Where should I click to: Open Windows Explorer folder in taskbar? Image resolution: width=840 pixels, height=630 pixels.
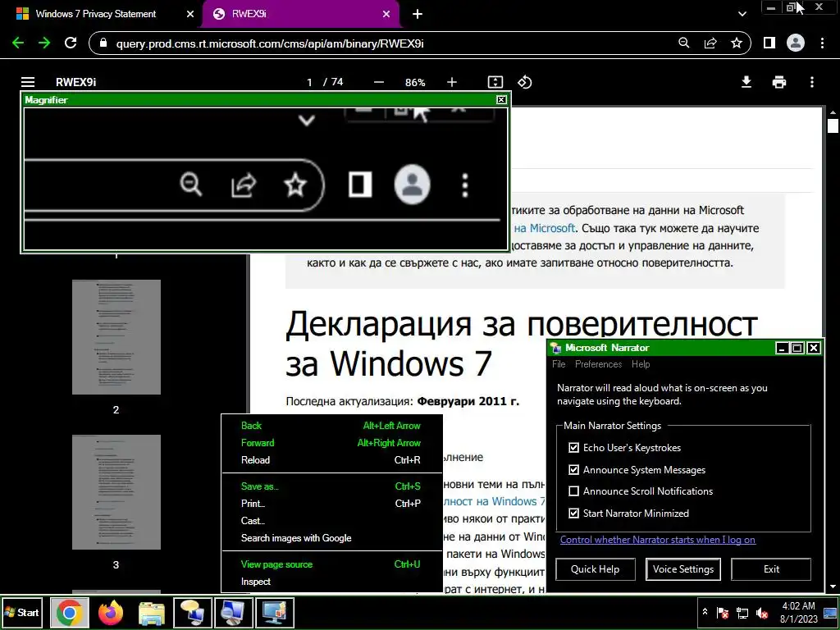click(152, 613)
